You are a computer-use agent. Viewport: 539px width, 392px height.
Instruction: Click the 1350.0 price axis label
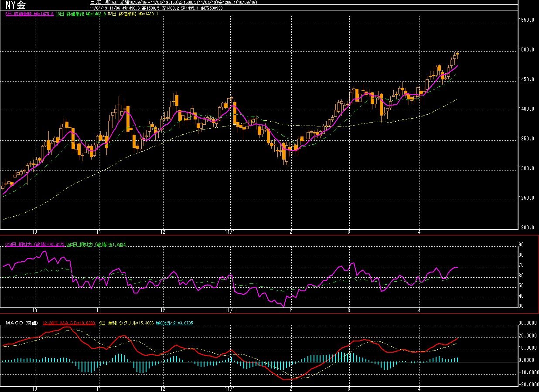(x=527, y=139)
